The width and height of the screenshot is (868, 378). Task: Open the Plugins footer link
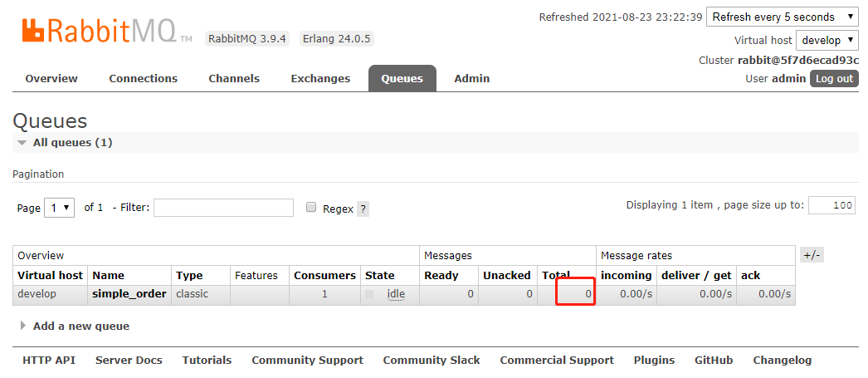[x=655, y=361]
